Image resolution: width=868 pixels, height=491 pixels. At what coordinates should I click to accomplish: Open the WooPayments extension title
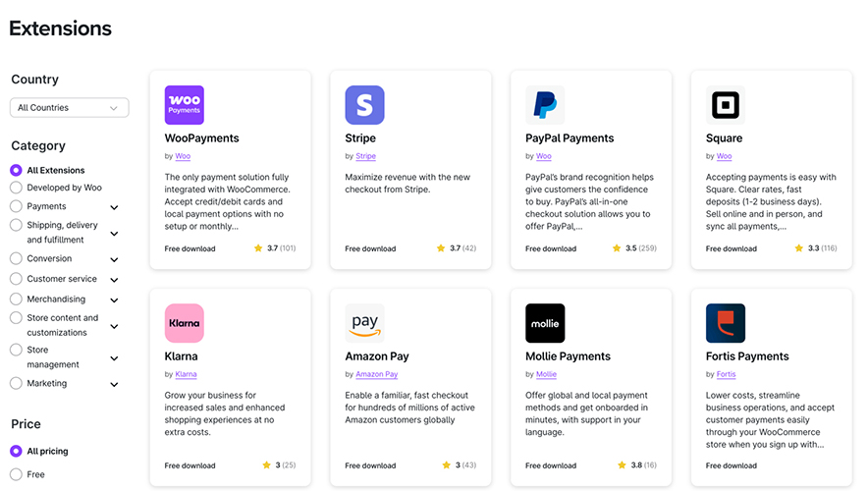[201, 138]
